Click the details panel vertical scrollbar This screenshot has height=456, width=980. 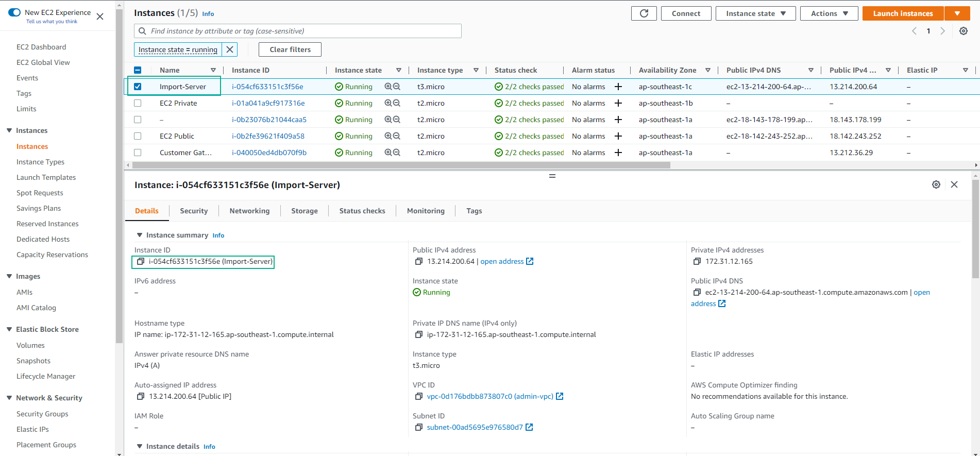click(975, 229)
